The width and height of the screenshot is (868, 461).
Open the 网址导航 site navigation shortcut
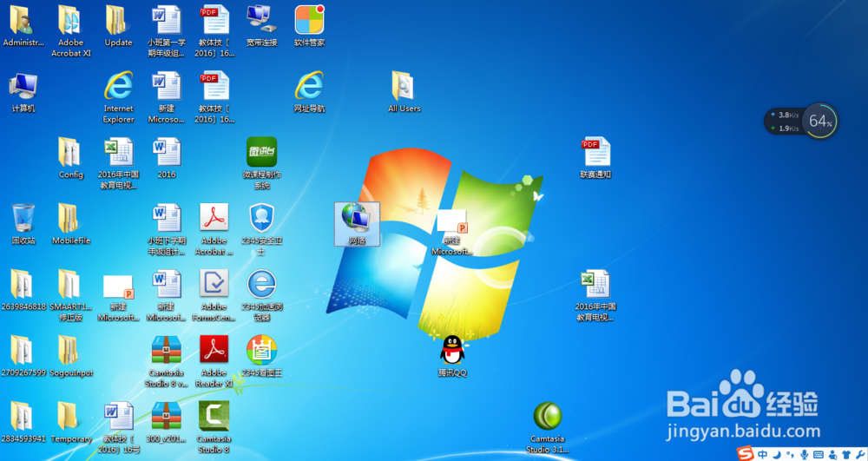pos(309,92)
